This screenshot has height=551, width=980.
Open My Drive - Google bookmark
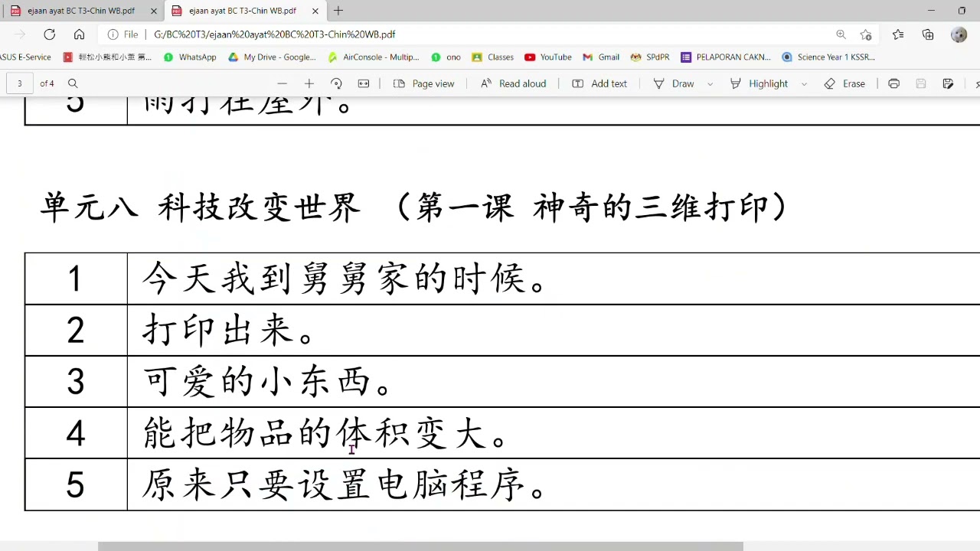pyautogui.click(x=272, y=57)
